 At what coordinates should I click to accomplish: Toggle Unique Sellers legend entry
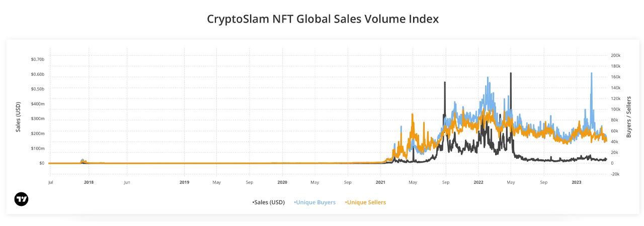click(x=366, y=202)
